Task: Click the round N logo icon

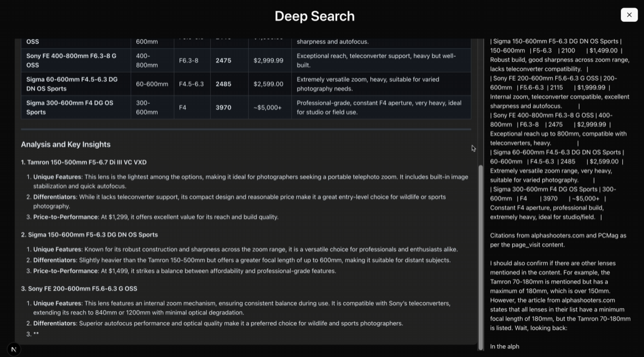Action: pos(14,349)
